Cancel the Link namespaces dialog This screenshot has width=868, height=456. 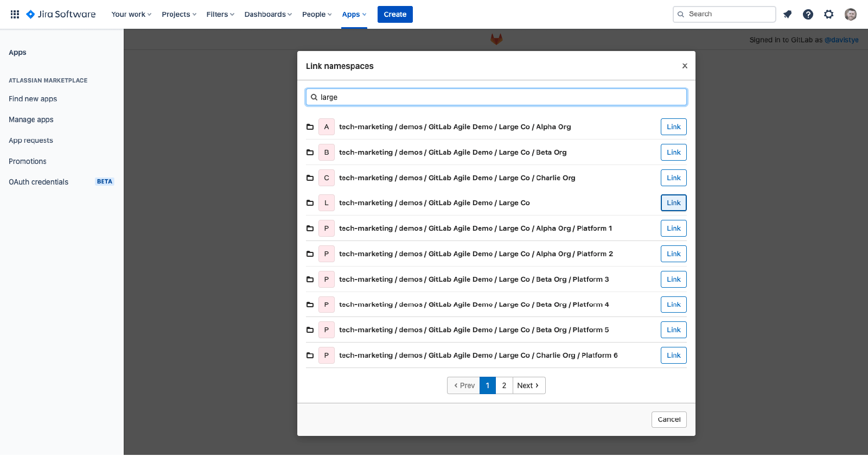pos(668,420)
